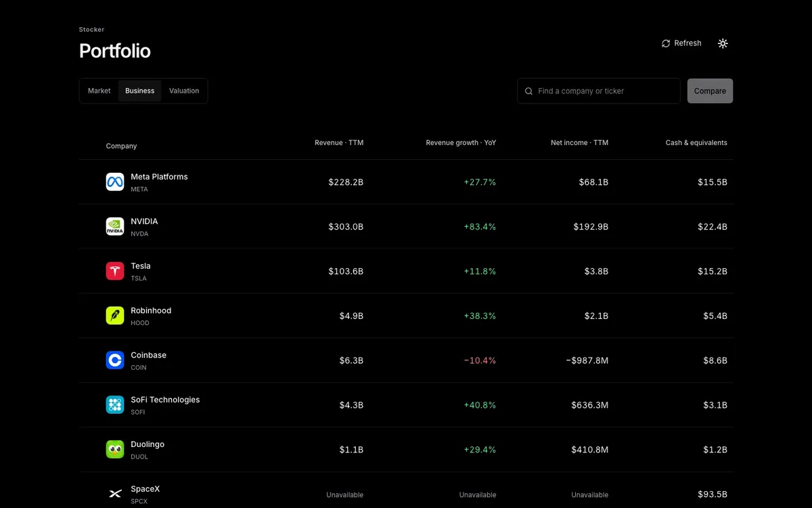This screenshot has height=508, width=812.
Task: Click the Coinbase logo icon
Action: pyautogui.click(x=115, y=360)
